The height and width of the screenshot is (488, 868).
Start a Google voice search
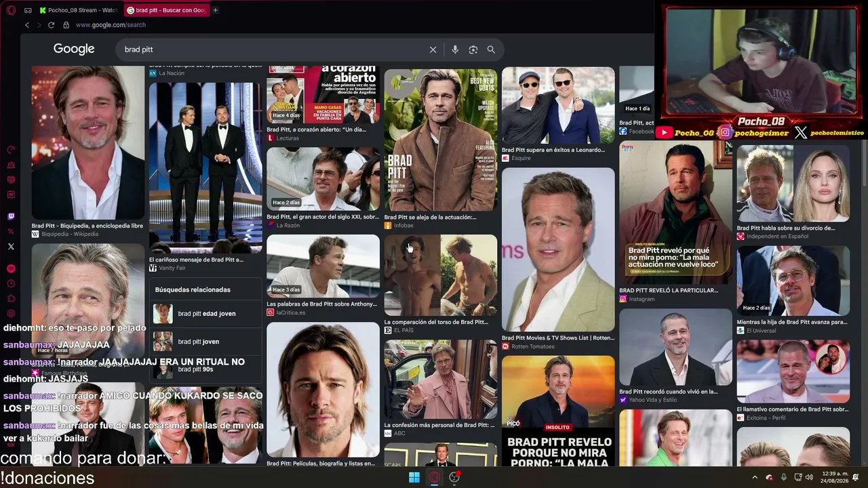coord(455,49)
